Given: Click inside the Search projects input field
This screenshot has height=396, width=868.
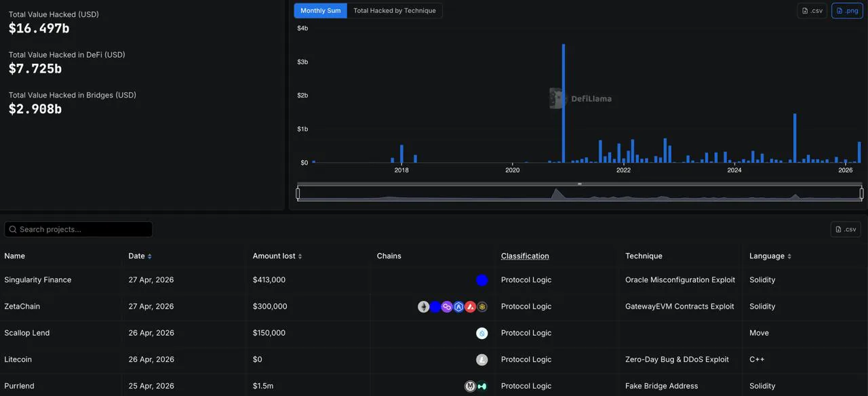Looking at the screenshot, I should coord(78,229).
